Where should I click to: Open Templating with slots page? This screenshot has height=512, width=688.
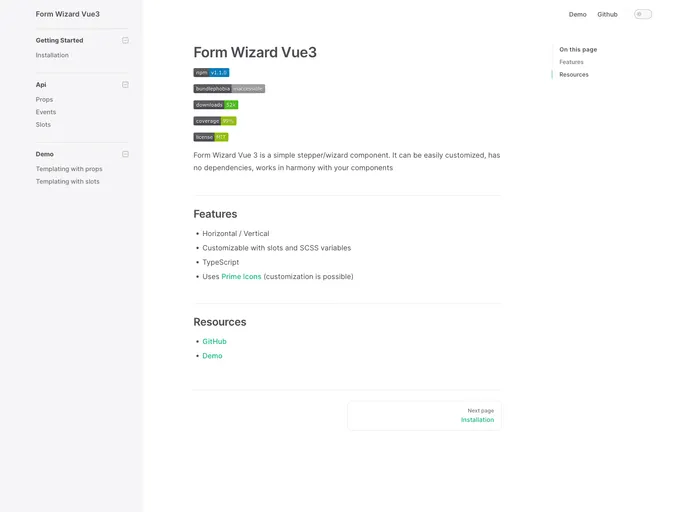[68, 182]
